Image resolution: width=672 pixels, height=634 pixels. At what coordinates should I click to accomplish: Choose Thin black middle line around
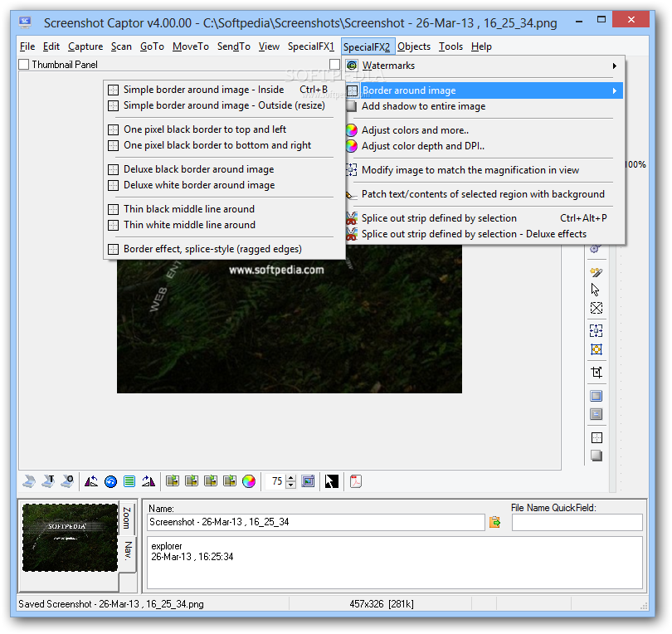point(224,209)
